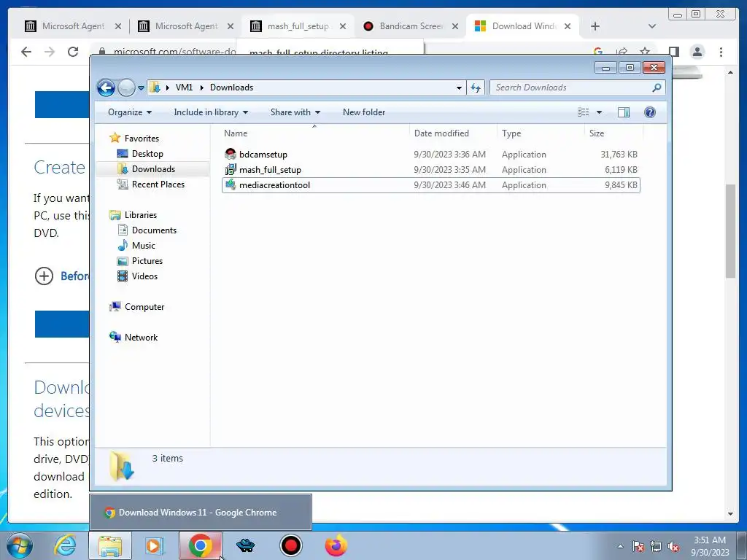Screen dimensions: 747x560
Task: Go back with Explorer's back arrow
Action: (106, 87)
